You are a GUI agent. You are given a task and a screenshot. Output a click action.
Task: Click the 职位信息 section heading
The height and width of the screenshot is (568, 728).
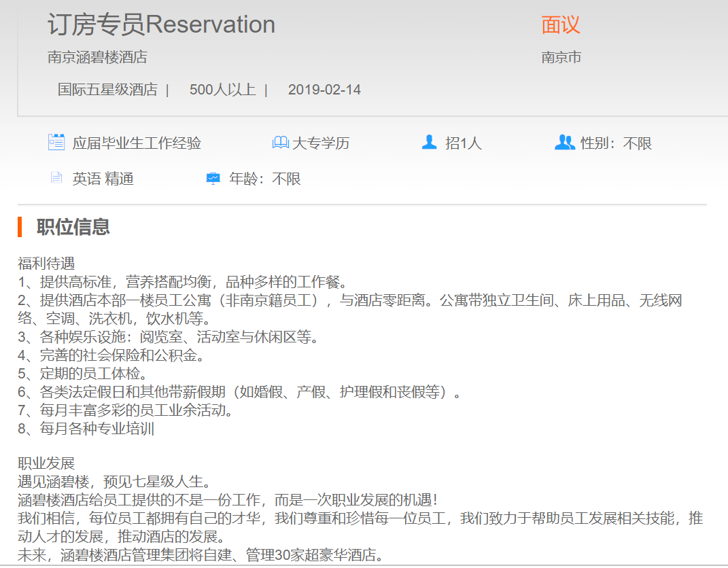[73, 227]
